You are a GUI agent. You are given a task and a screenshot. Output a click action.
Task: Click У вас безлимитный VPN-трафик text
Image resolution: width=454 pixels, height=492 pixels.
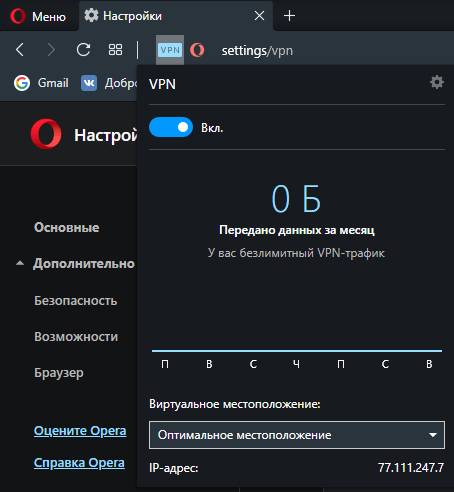tap(296, 253)
